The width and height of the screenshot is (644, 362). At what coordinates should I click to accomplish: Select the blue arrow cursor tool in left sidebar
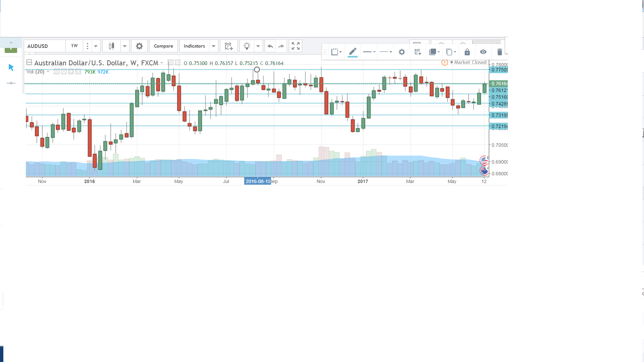click(11, 67)
